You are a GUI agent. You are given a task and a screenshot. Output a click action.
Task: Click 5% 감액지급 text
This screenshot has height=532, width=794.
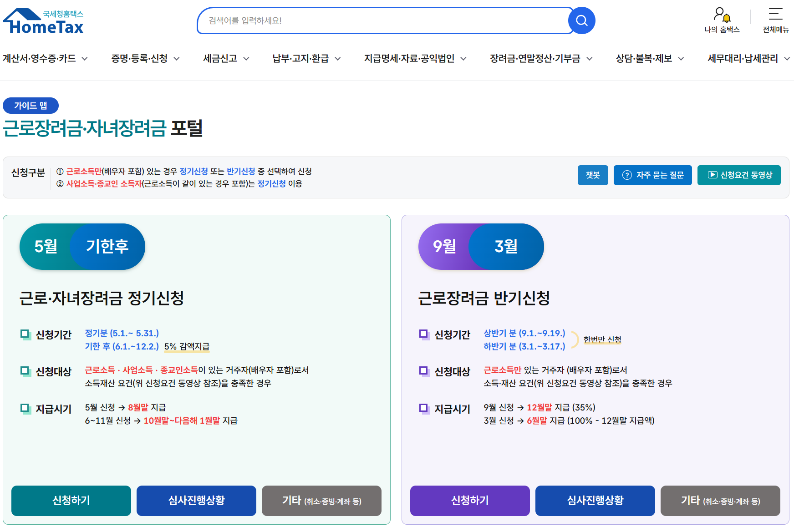tap(187, 347)
